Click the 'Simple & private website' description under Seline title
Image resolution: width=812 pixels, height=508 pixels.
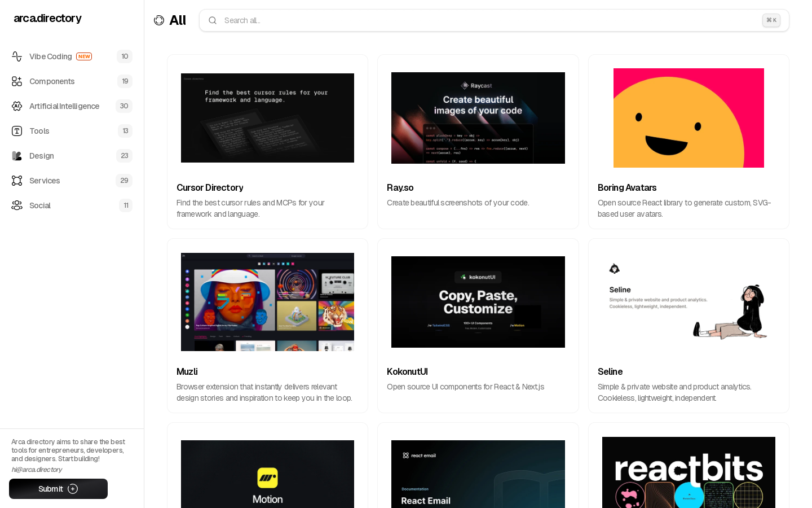click(674, 392)
